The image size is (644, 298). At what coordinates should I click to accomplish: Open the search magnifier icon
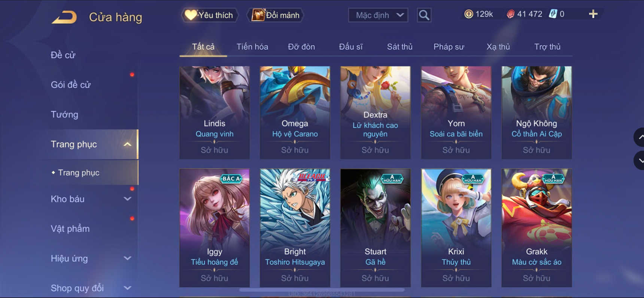click(x=424, y=15)
